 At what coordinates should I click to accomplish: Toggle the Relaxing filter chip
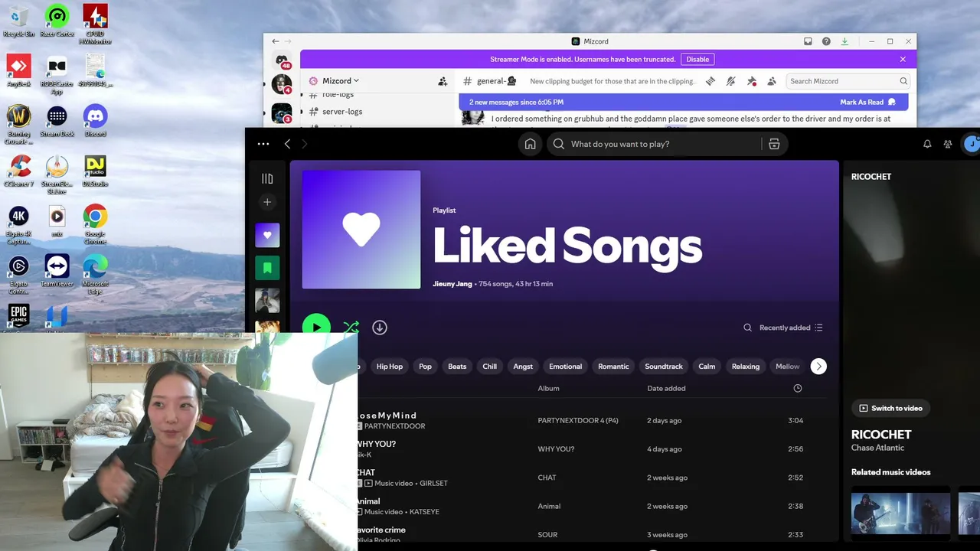tap(746, 367)
